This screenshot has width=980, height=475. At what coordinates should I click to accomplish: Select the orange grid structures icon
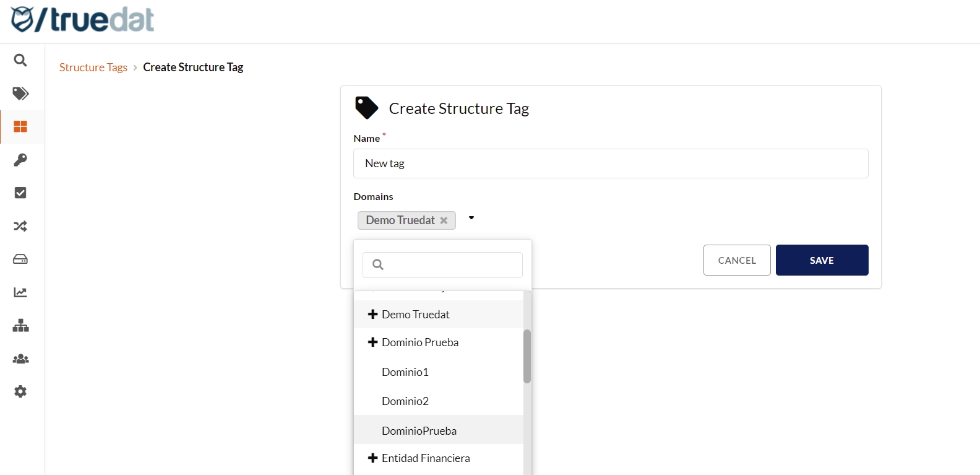click(x=20, y=127)
